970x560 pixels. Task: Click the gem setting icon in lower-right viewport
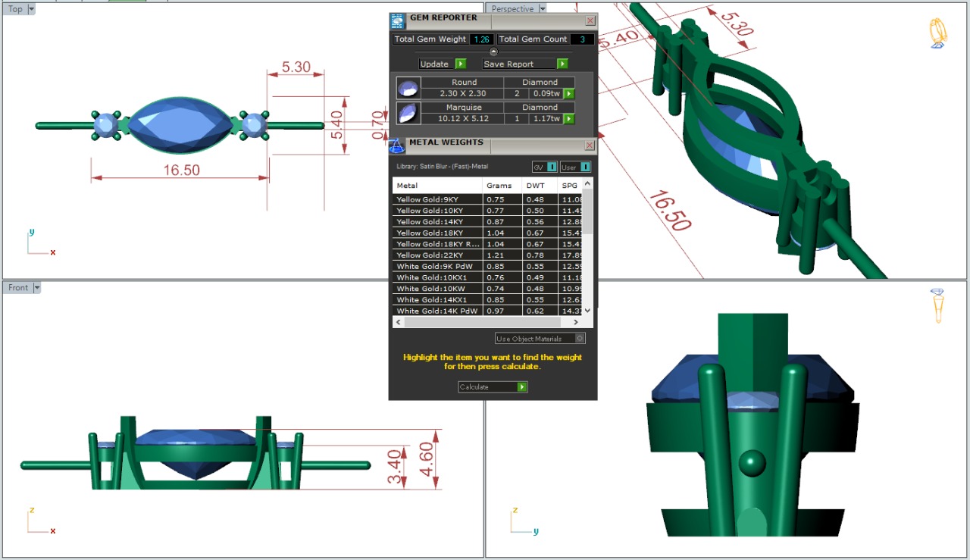click(x=938, y=305)
